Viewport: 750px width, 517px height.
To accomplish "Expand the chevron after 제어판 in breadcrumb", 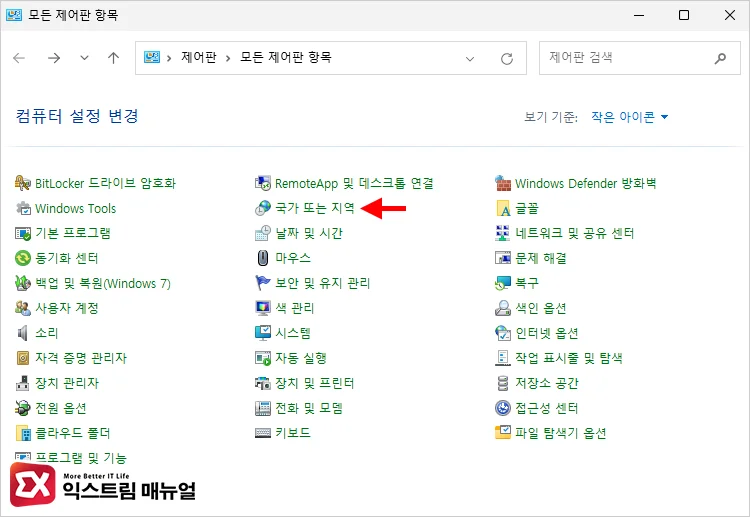I will point(228,58).
